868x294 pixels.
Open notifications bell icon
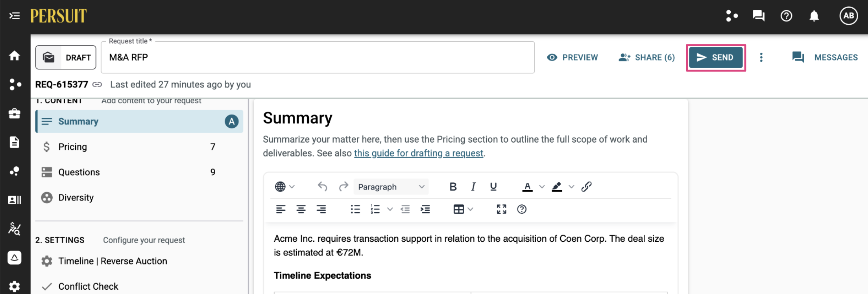814,16
